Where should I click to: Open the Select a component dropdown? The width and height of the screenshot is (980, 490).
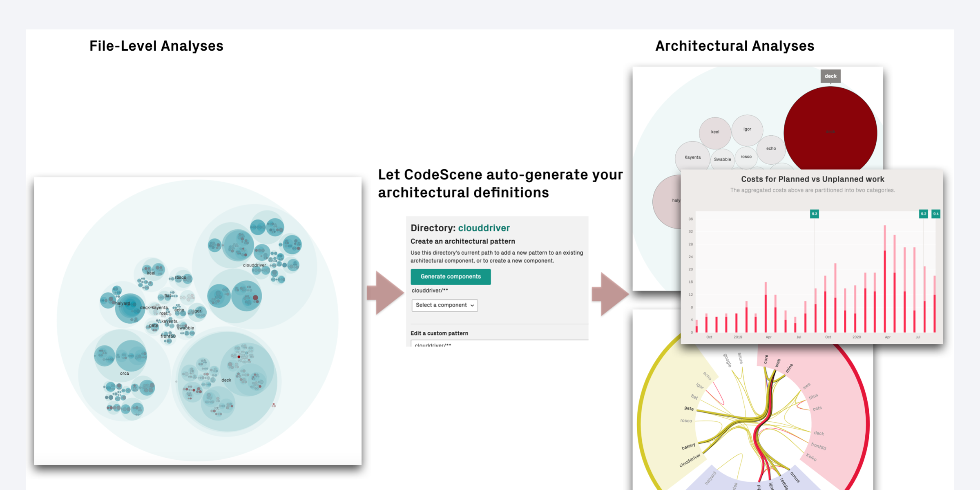445,305
